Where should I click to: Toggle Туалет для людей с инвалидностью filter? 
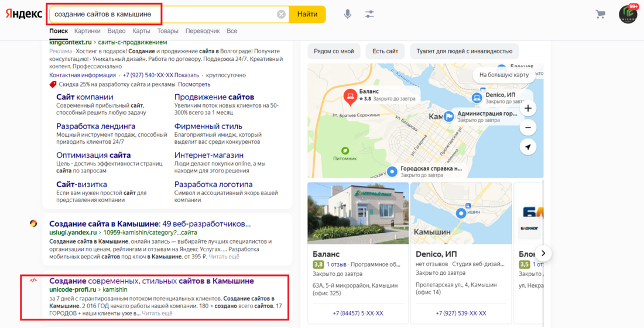464,51
